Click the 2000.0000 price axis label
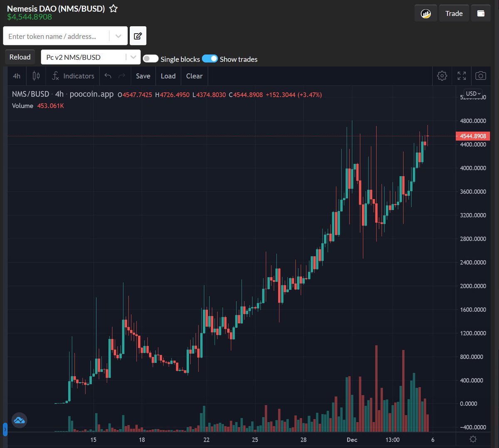The image size is (499, 448). pos(473,286)
